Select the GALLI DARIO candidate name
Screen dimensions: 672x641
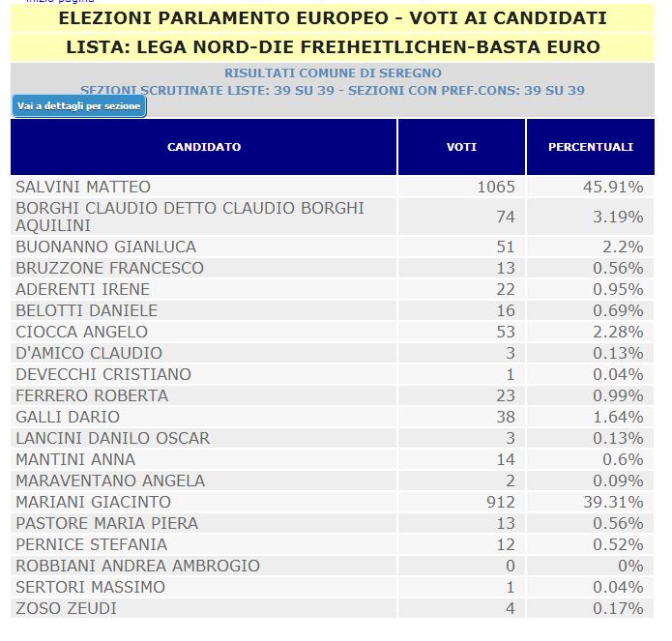(x=68, y=417)
